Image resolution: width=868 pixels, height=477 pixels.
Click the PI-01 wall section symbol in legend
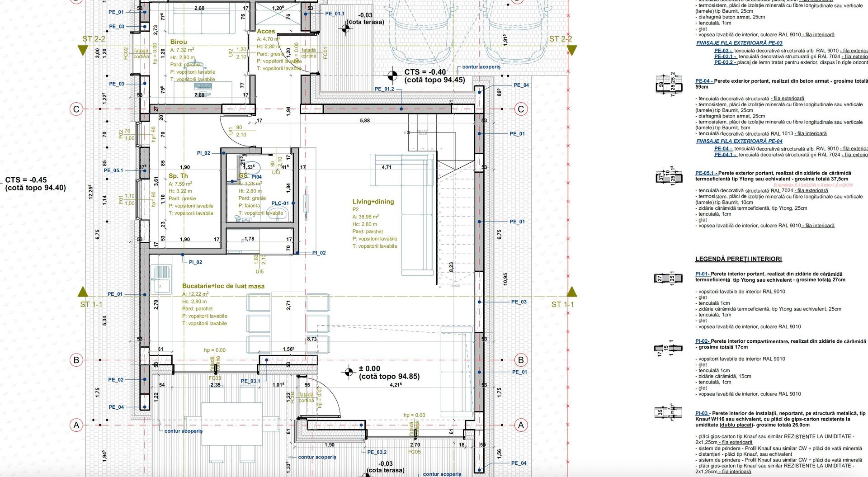(668, 278)
